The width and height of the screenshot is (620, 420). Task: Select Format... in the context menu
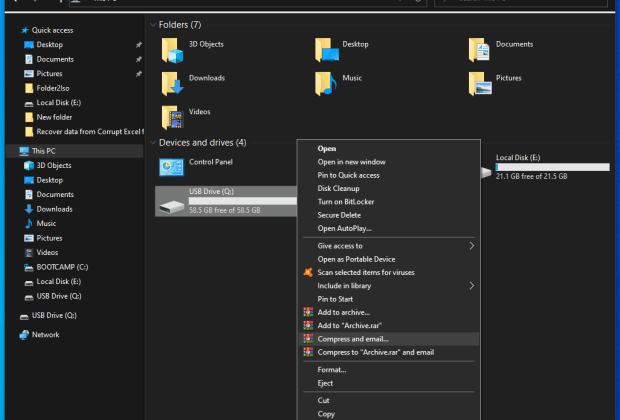pos(332,370)
